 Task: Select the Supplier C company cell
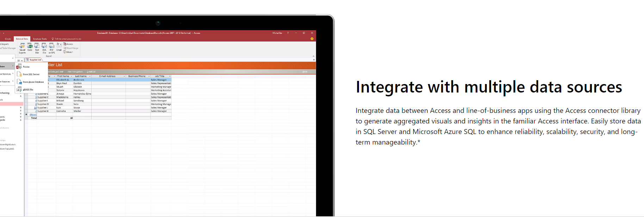[x=46, y=97]
